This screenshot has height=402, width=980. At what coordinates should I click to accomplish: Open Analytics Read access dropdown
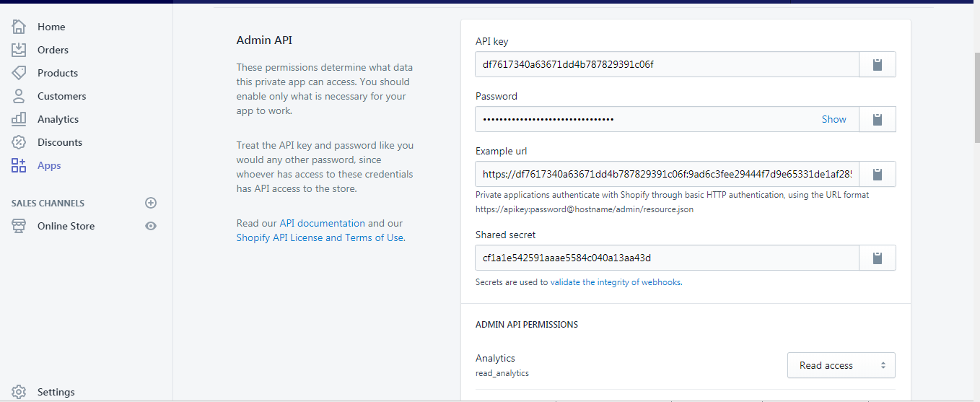pyautogui.click(x=841, y=365)
